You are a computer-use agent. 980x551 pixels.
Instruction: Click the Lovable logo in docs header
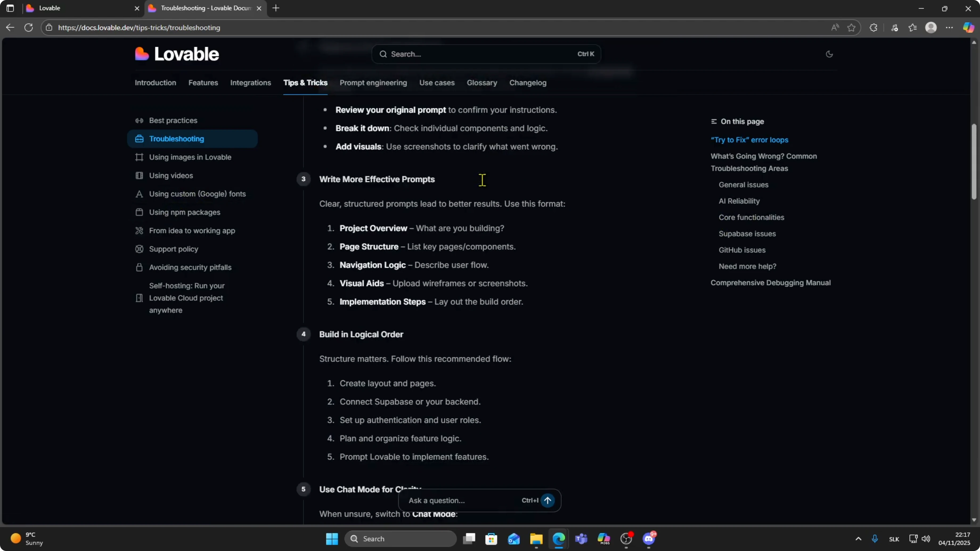tap(177, 54)
